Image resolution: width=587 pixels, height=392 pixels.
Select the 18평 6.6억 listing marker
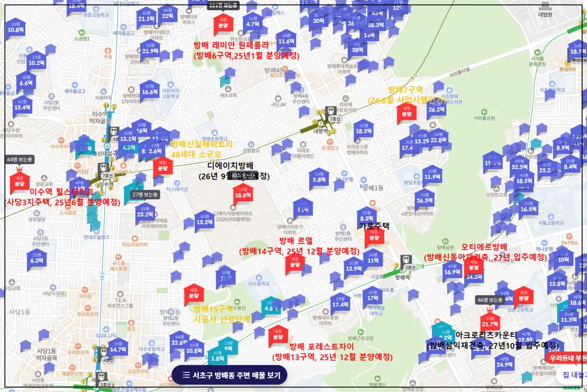click(26, 82)
